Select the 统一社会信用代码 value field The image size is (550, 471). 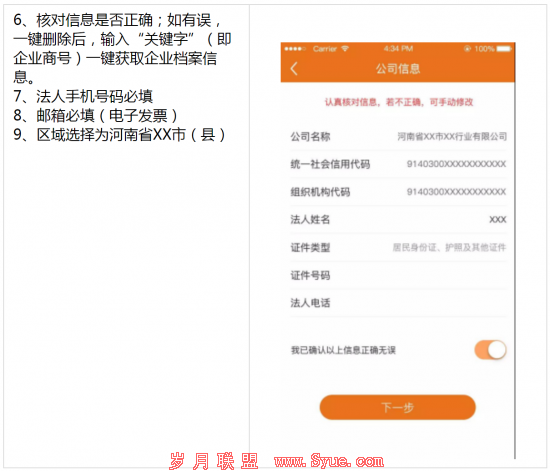coord(456,164)
